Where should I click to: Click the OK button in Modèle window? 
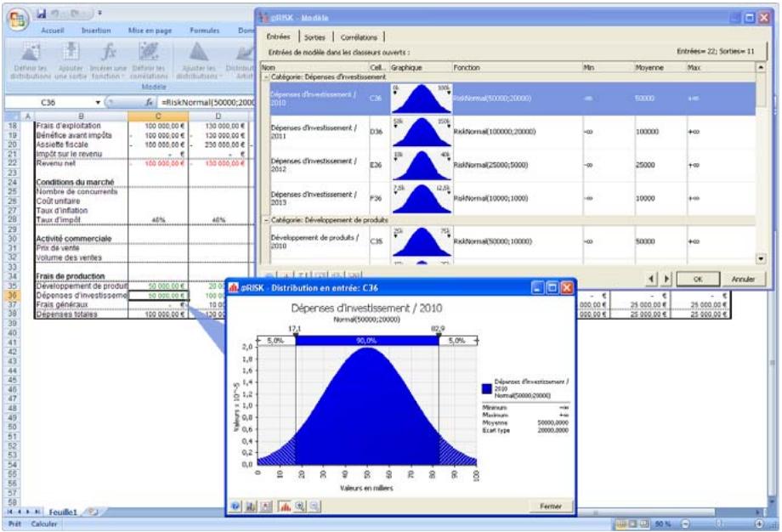pyautogui.click(x=696, y=278)
